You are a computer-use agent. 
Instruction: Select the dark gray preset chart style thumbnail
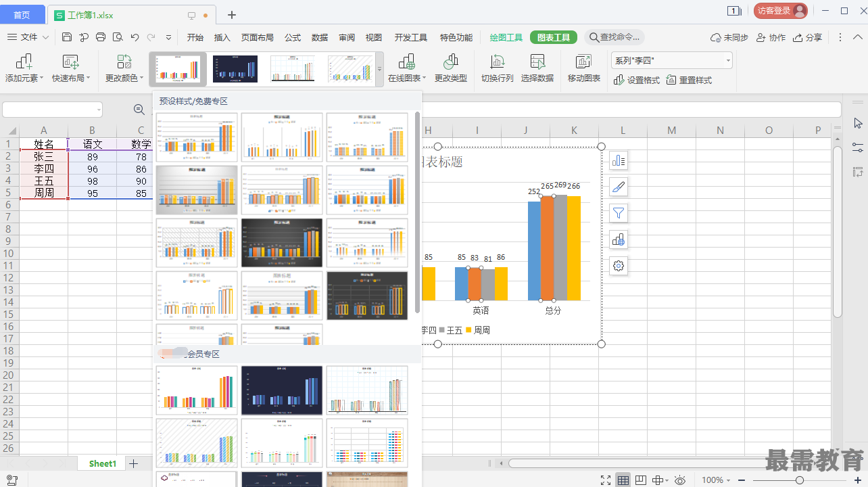(282, 243)
